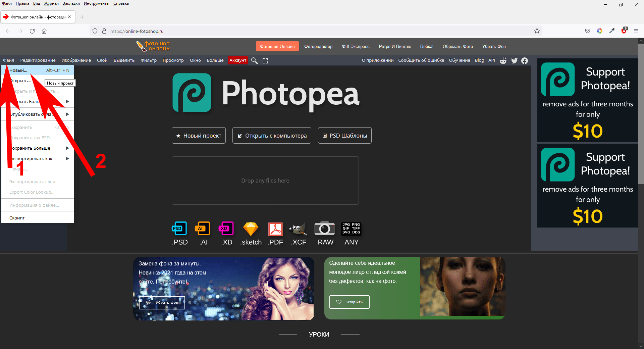The height and width of the screenshot is (349, 644).
Task: Click the browser address bar URL
Action: (137, 31)
